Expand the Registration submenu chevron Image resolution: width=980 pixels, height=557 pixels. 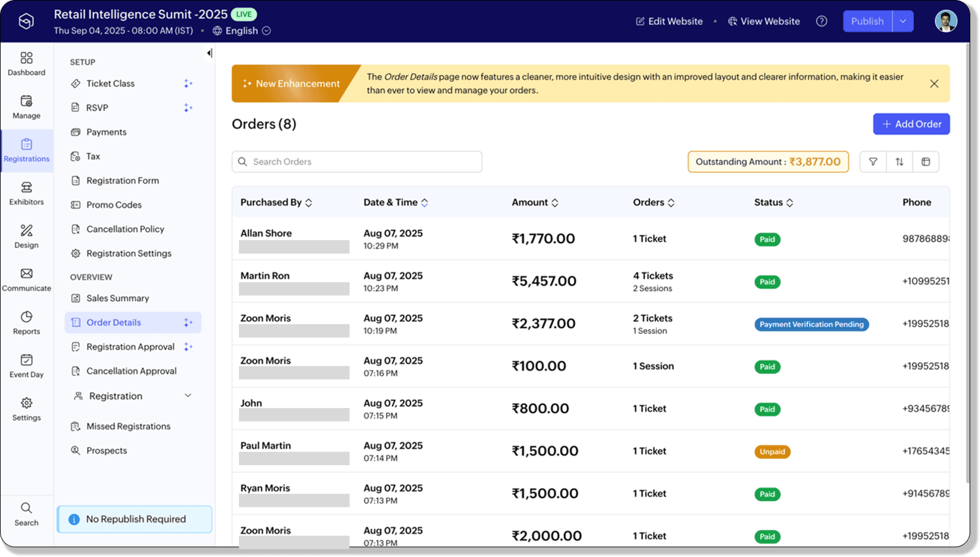click(188, 396)
